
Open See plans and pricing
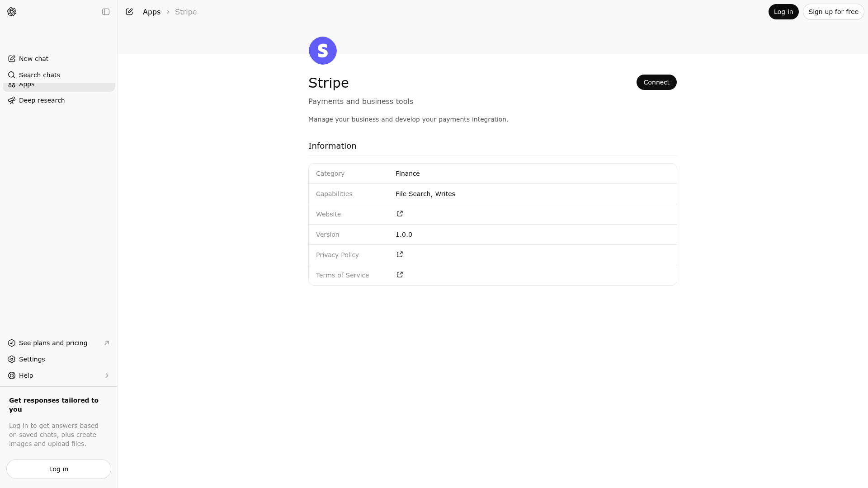(53, 343)
